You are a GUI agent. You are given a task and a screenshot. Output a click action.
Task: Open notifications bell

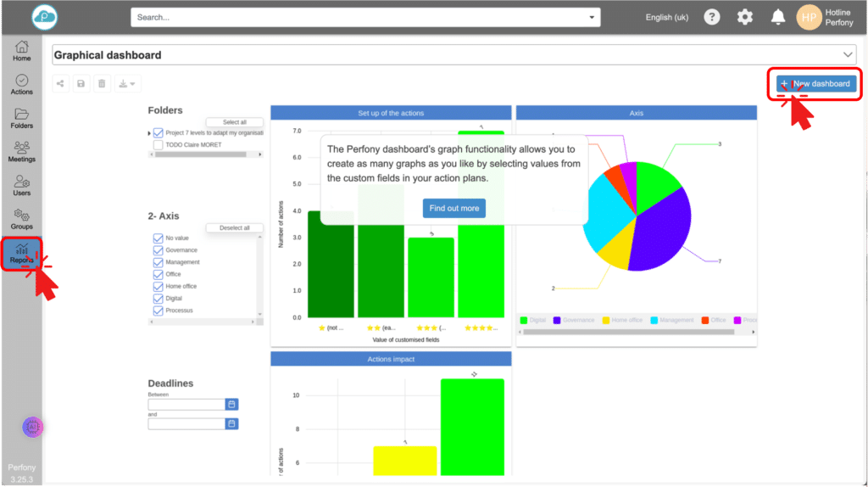777,17
